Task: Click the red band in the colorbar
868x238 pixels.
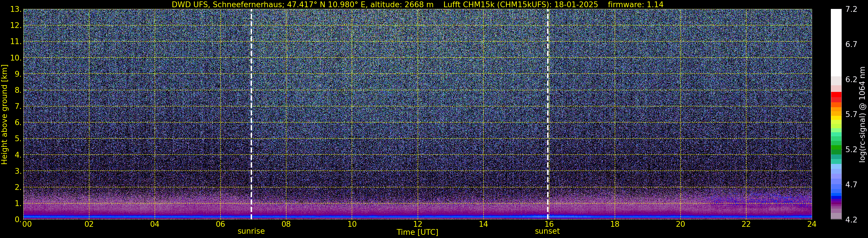Action: (x=836, y=97)
